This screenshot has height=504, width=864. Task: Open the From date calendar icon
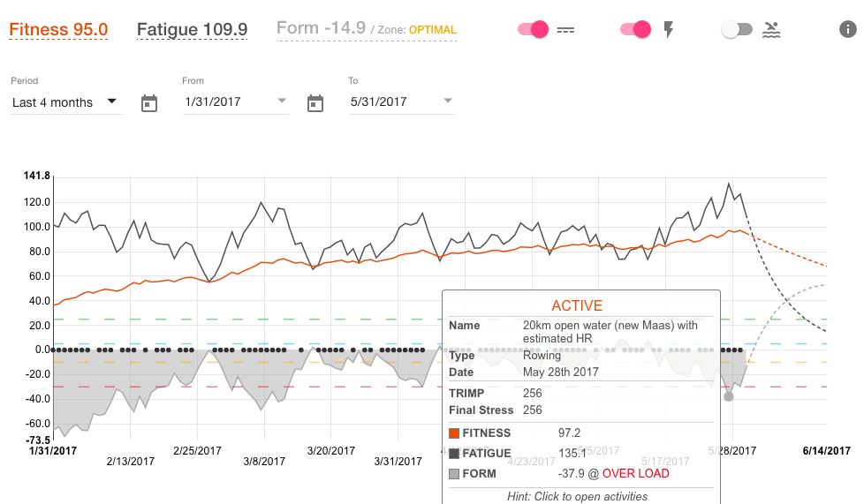coord(149,103)
